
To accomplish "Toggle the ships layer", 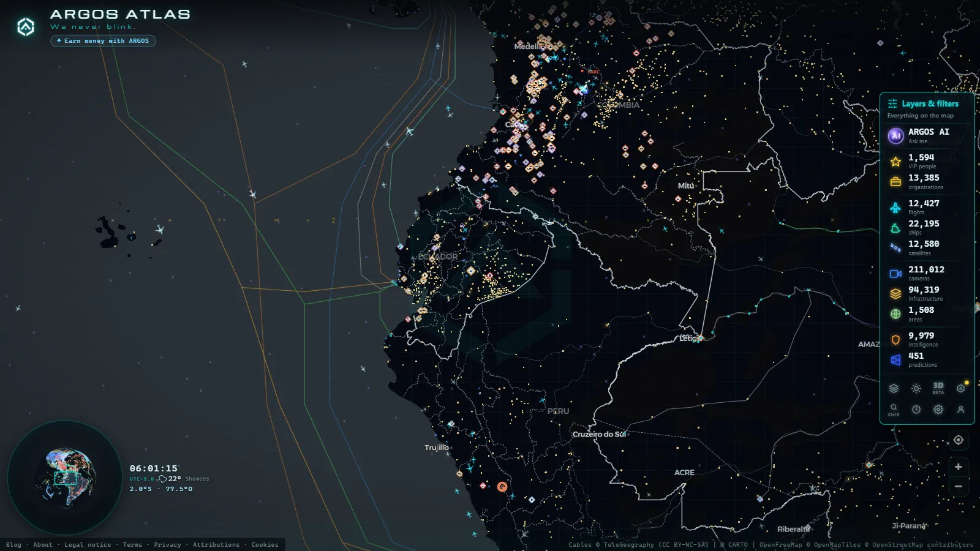I will [x=927, y=228].
